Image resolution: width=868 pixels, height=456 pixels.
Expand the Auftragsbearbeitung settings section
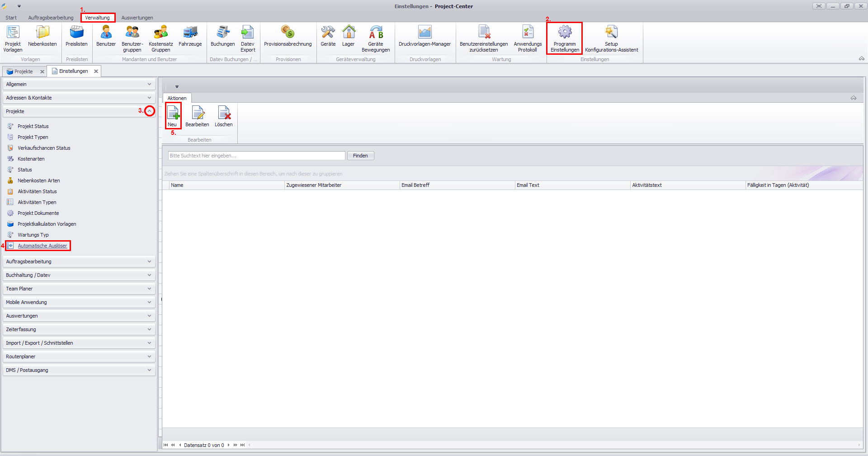coord(149,261)
